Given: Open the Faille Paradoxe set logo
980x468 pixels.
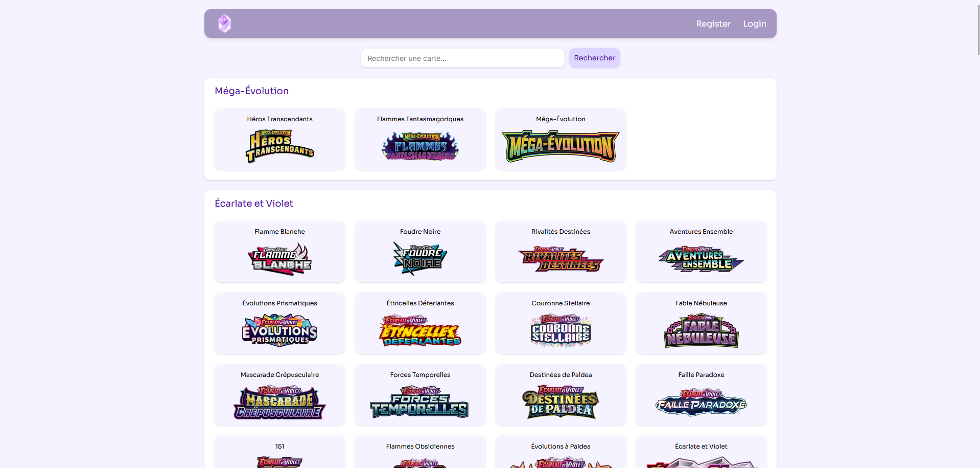Looking at the screenshot, I should 701,402.
